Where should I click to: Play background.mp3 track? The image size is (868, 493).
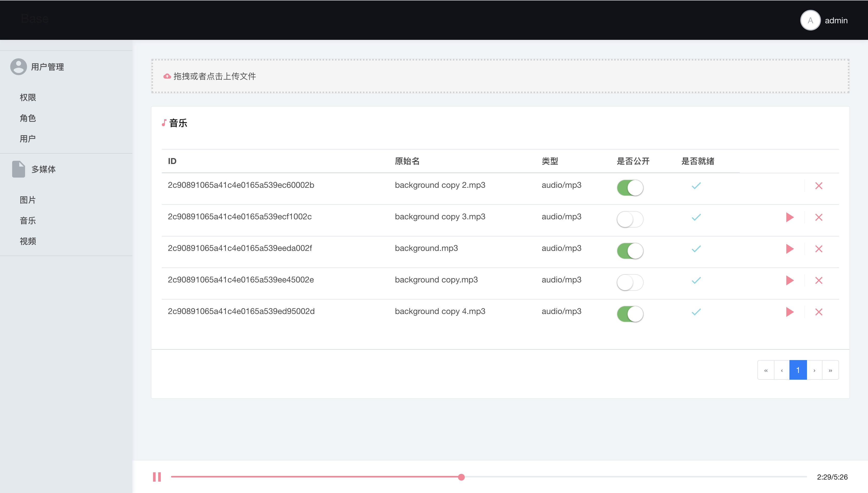(789, 249)
